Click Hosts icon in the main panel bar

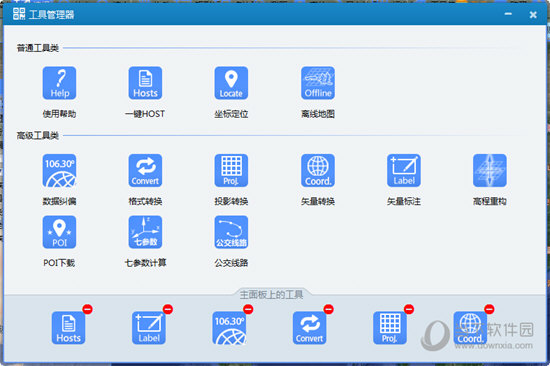click(68, 328)
